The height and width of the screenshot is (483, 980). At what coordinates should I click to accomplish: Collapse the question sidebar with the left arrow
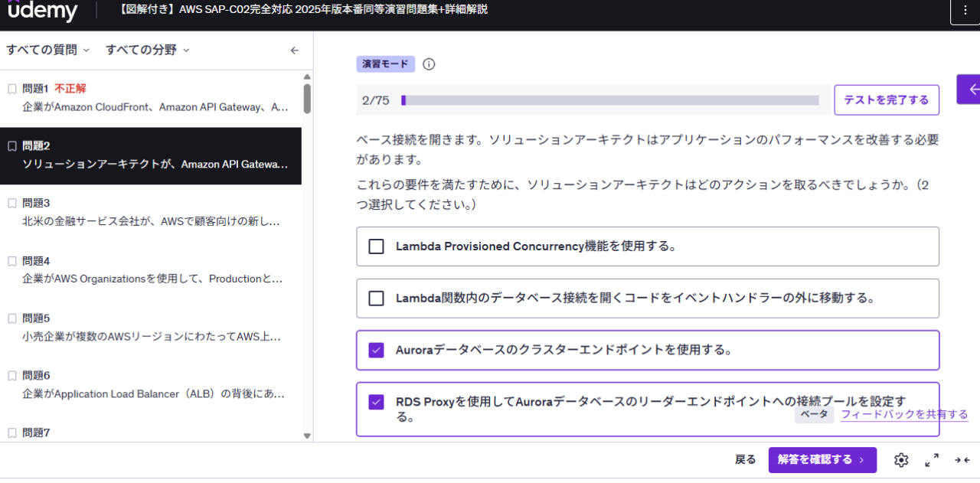294,49
